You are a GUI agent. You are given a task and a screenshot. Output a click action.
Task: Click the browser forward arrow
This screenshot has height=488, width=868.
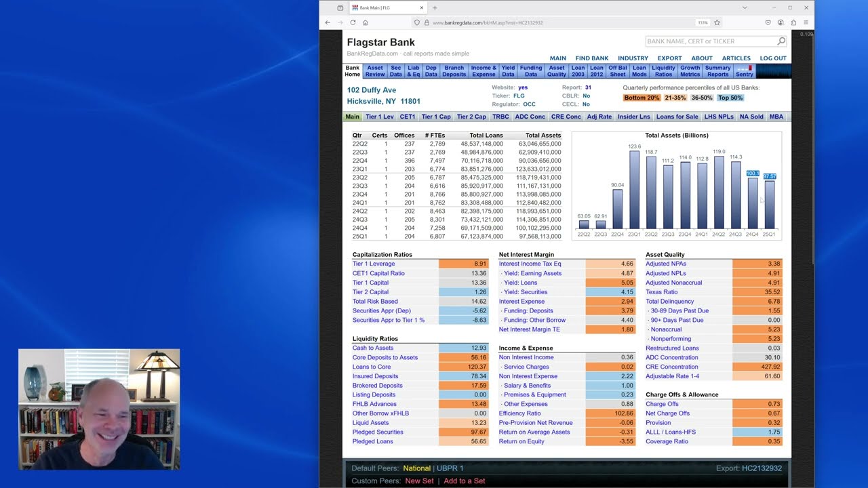[x=340, y=22]
